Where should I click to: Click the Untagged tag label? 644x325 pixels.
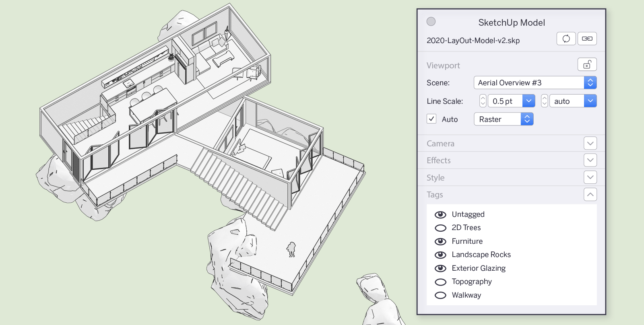point(468,214)
